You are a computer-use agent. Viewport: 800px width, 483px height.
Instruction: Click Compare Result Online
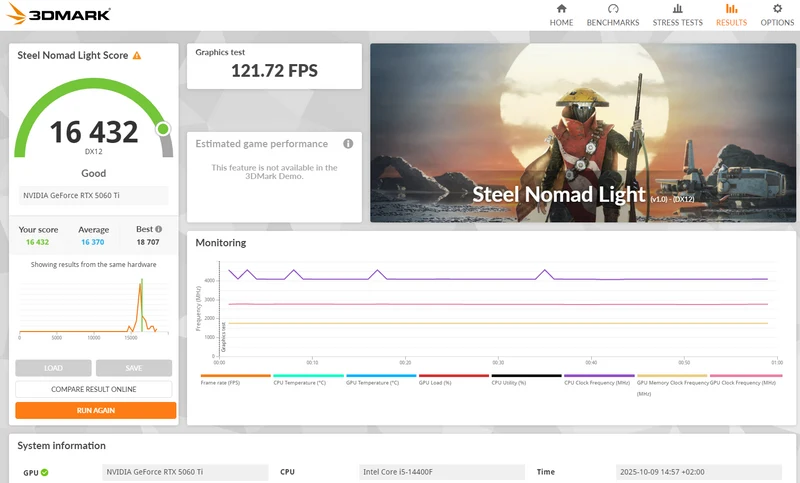(x=93, y=389)
